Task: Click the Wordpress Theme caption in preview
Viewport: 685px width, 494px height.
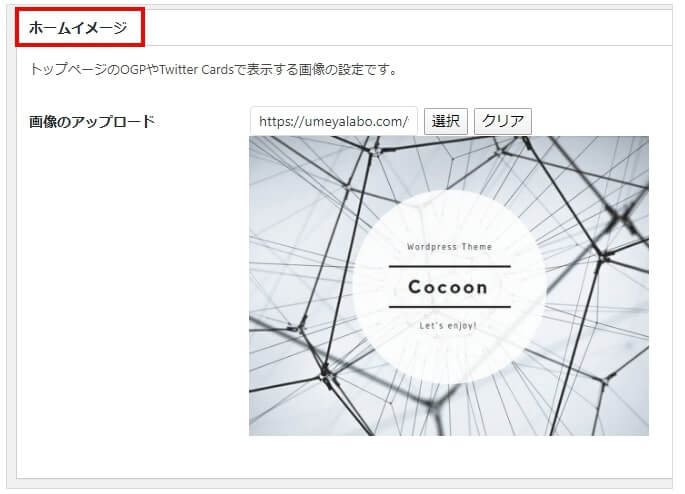Action: (450, 247)
